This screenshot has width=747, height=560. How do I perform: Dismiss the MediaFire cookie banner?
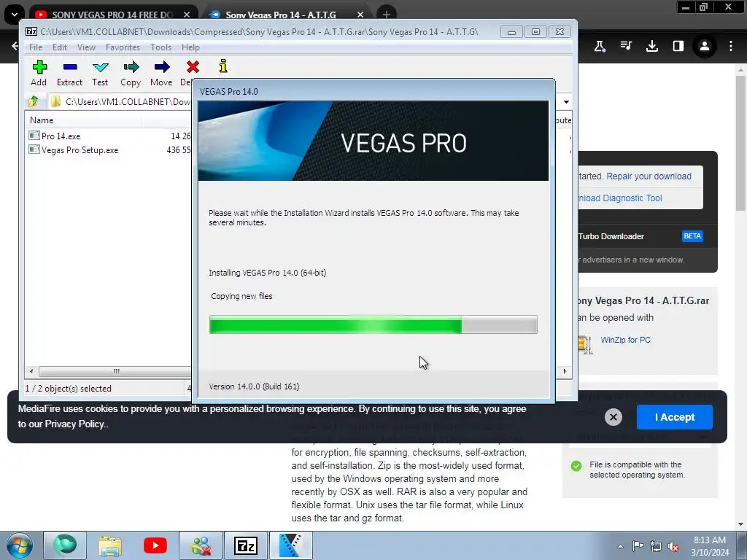click(x=613, y=417)
